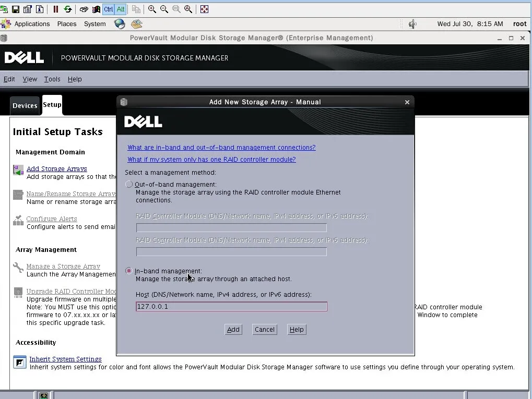The width and height of the screenshot is (532, 399).
Task: Toggle the Alt key button
Action: click(121, 9)
